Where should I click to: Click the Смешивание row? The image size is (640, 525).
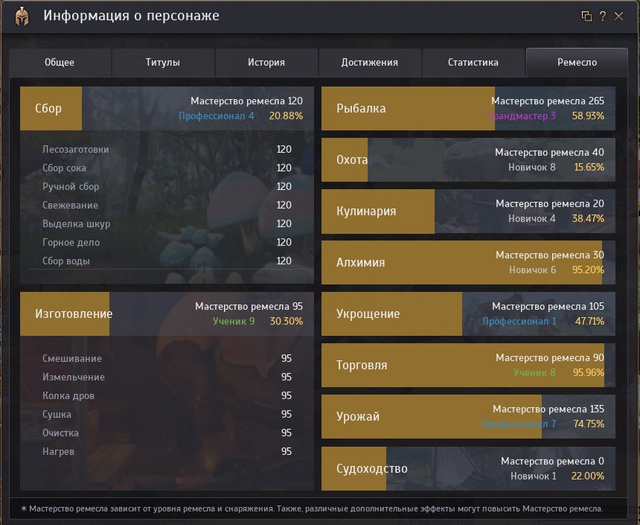coord(167,358)
